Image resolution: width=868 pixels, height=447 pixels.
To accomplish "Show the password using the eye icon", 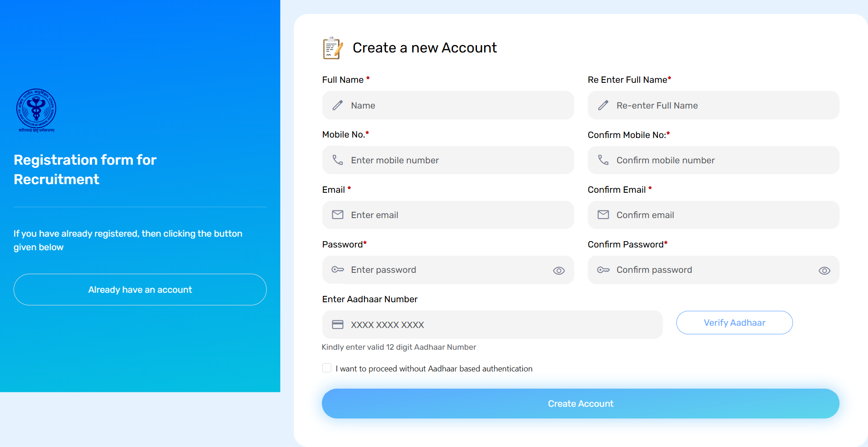I will tap(559, 271).
